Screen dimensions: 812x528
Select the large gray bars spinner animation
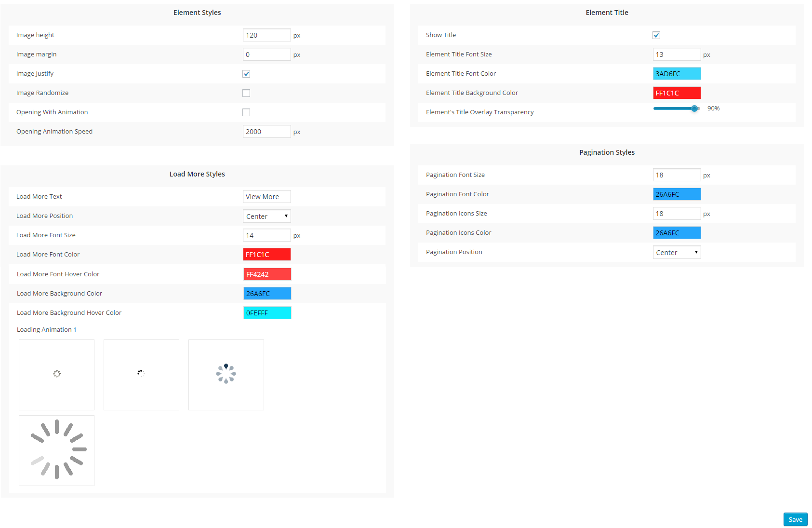[56, 450]
